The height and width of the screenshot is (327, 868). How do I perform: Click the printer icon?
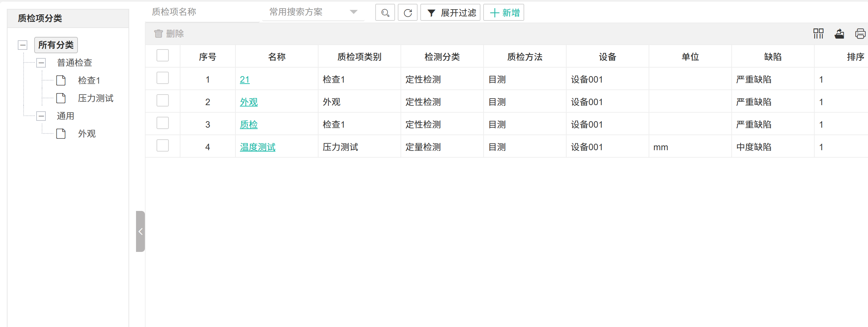(x=860, y=33)
